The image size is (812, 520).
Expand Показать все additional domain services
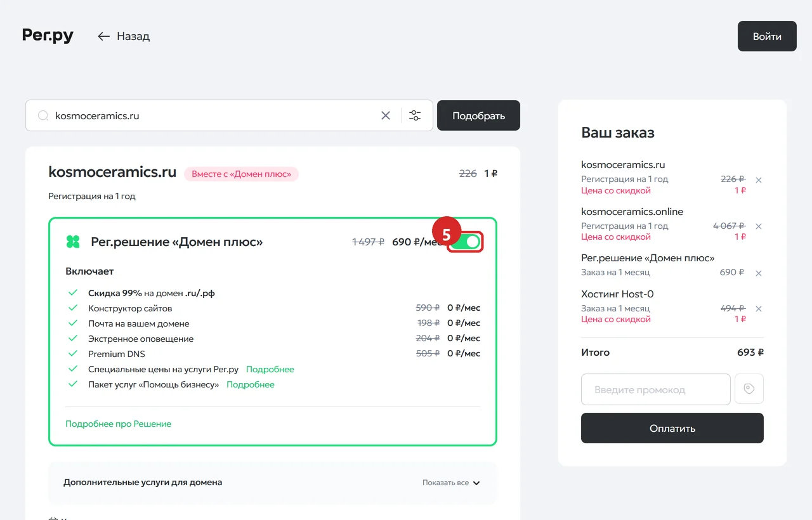451,483
